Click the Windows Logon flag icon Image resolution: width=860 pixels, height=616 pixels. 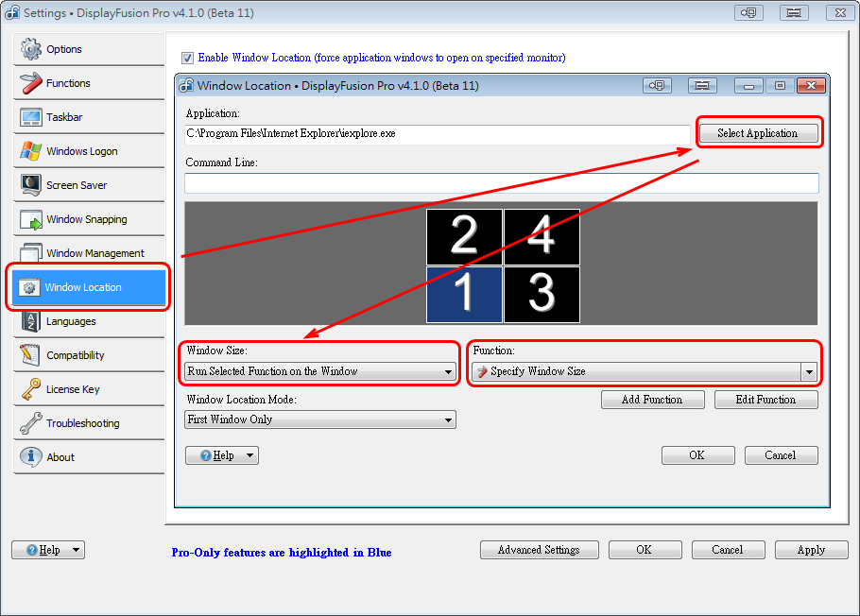31,151
